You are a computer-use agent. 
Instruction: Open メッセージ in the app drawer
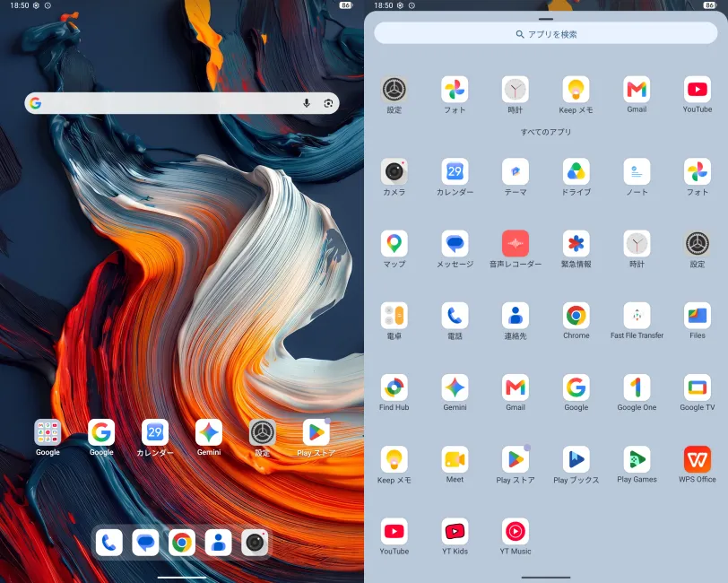click(455, 243)
